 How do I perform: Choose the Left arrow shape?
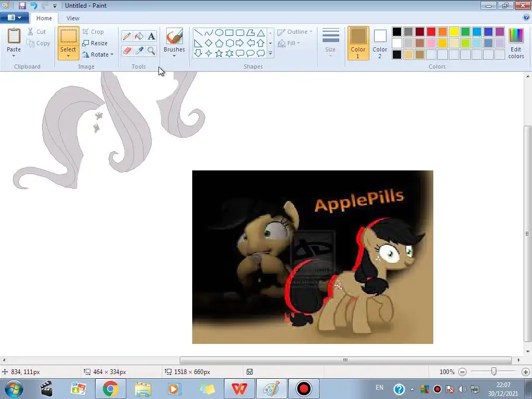250,43
